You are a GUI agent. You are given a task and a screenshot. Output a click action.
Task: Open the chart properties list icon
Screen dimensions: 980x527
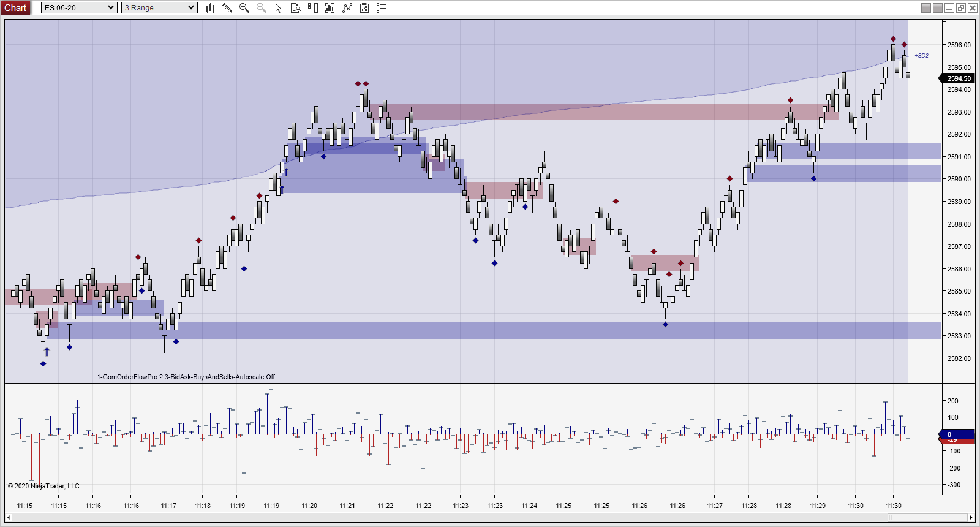(x=382, y=8)
